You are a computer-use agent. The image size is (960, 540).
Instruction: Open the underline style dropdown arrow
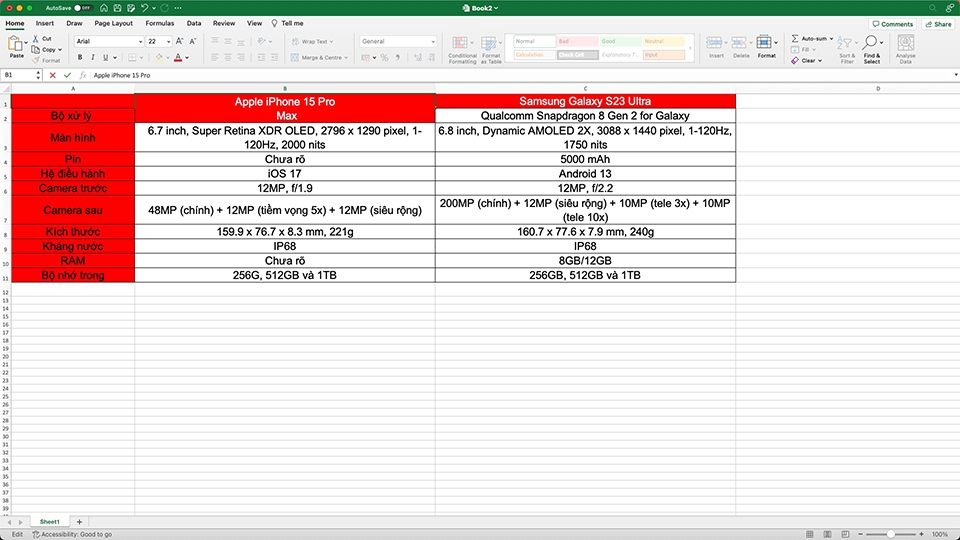pyautogui.click(x=114, y=58)
